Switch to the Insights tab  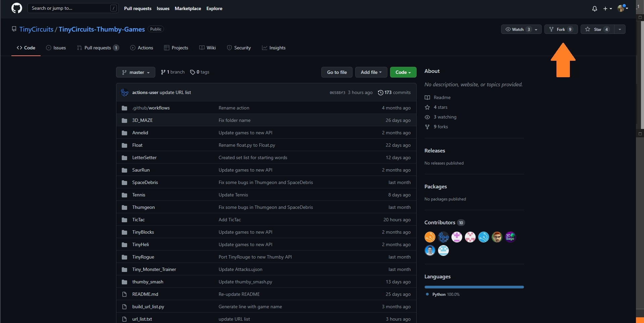[274, 48]
